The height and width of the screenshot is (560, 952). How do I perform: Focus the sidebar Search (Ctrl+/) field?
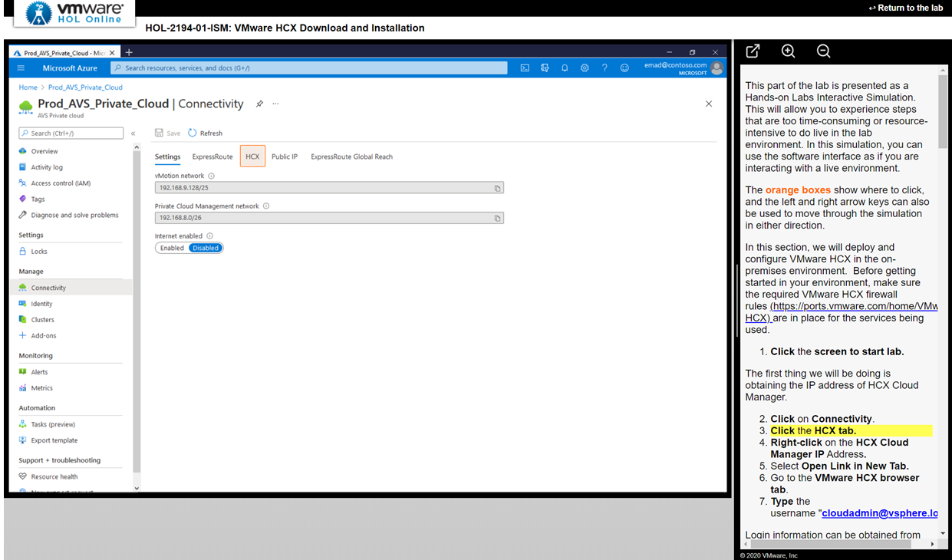(71, 133)
